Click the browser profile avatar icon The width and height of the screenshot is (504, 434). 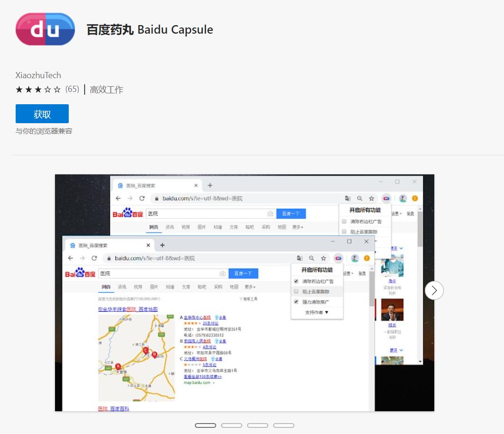pyautogui.click(x=355, y=258)
